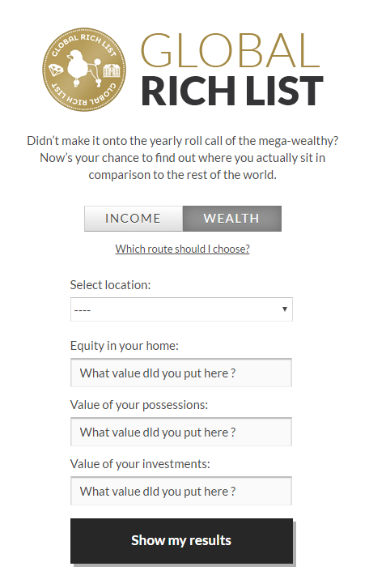The height and width of the screenshot is (588, 369).
Task: Click the GLOBAL gold heading text
Action: 230,50
